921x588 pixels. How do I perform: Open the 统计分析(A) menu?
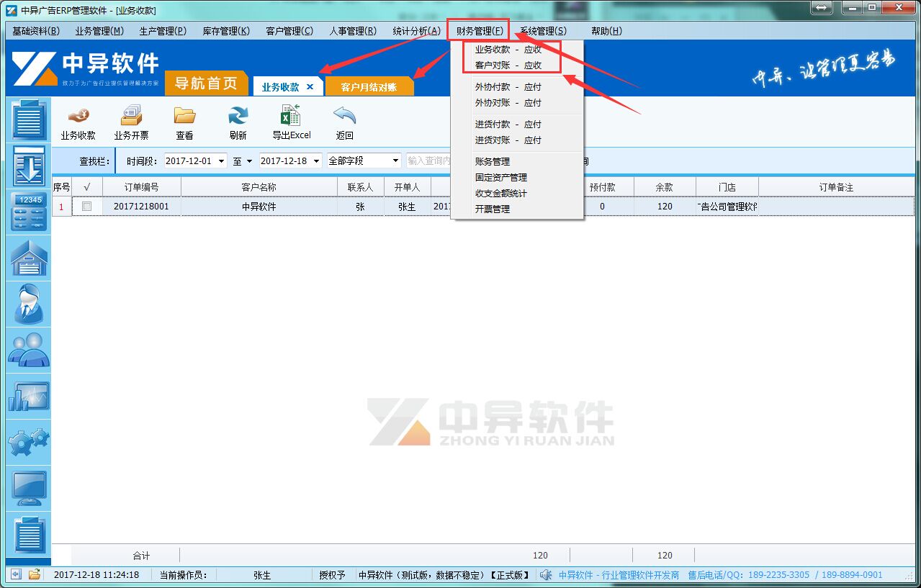(x=416, y=31)
